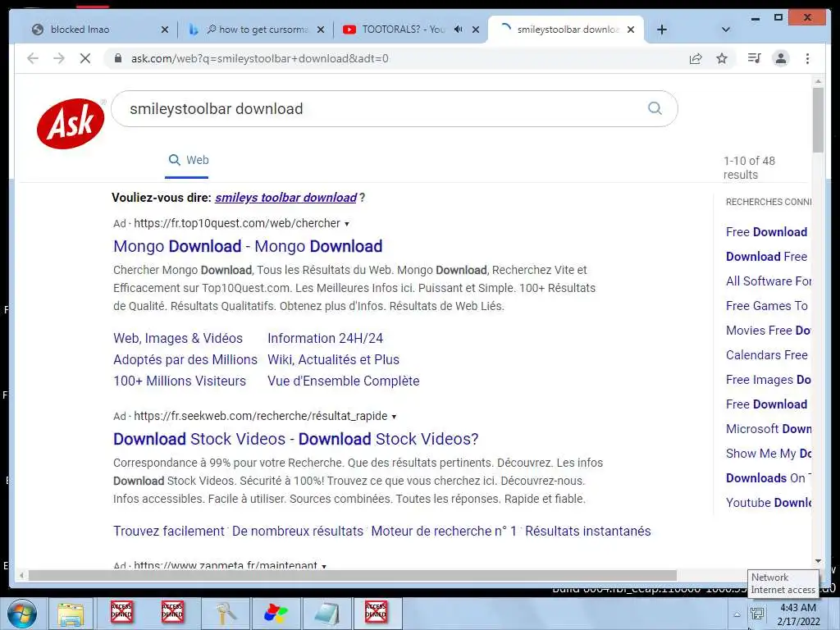Click Adoptés par des Millions link
Screen dimensions: 840x630
pos(185,359)
